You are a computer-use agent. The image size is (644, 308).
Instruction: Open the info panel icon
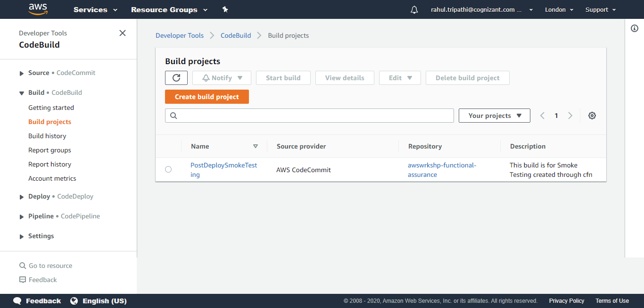pos(635,28)
